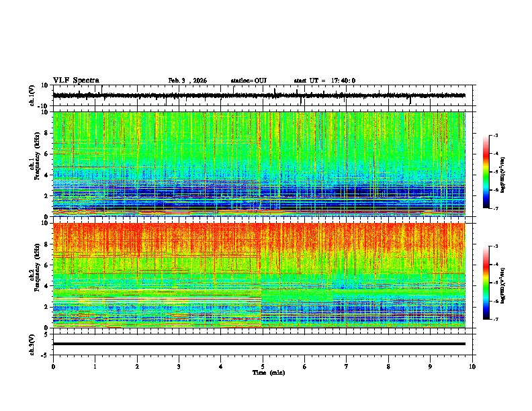This screenshot has height=411, width=532.
Task: Click the ch.1 colorbar "-3" tick value
Action: [x=495, y=135]
